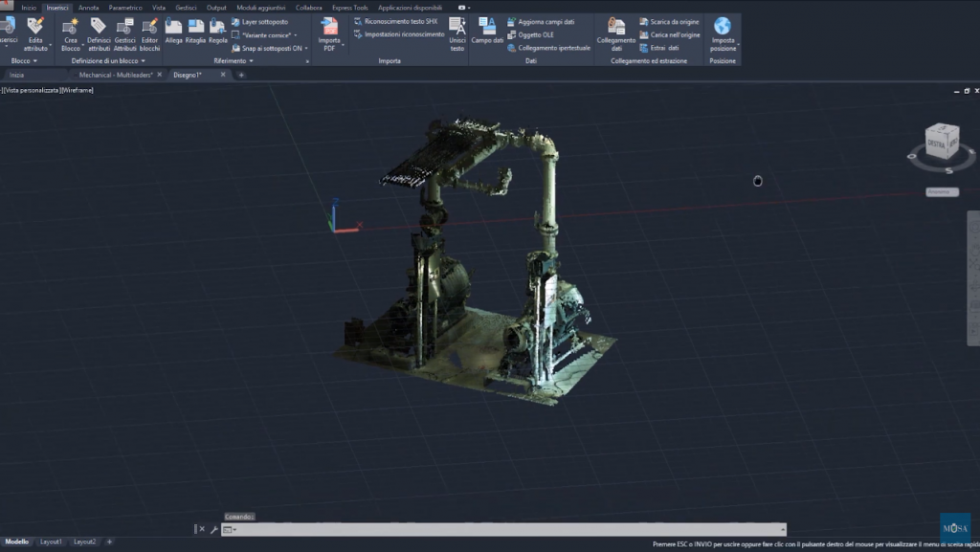
Task: Click the Allega attach icon
Action: [x=173, y=27]
